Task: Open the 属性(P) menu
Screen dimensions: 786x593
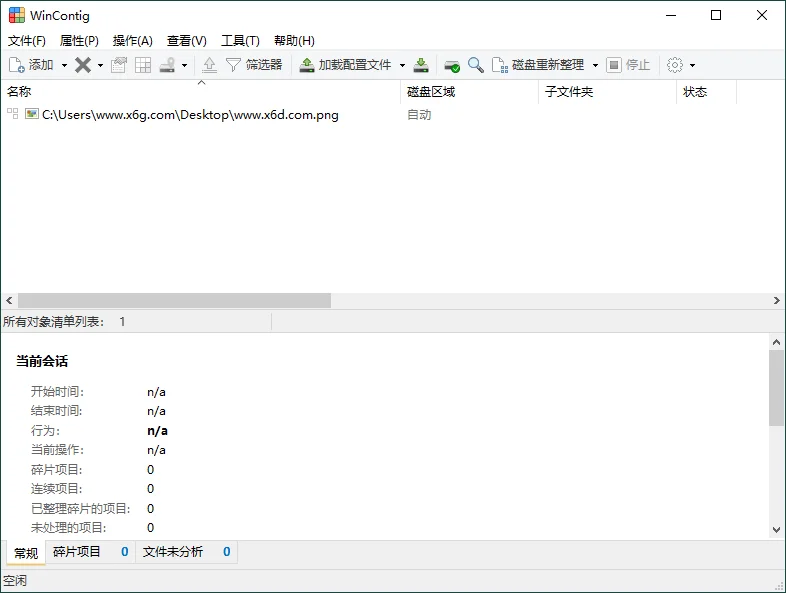Action: pyautogui.click(x=79, y=41)
